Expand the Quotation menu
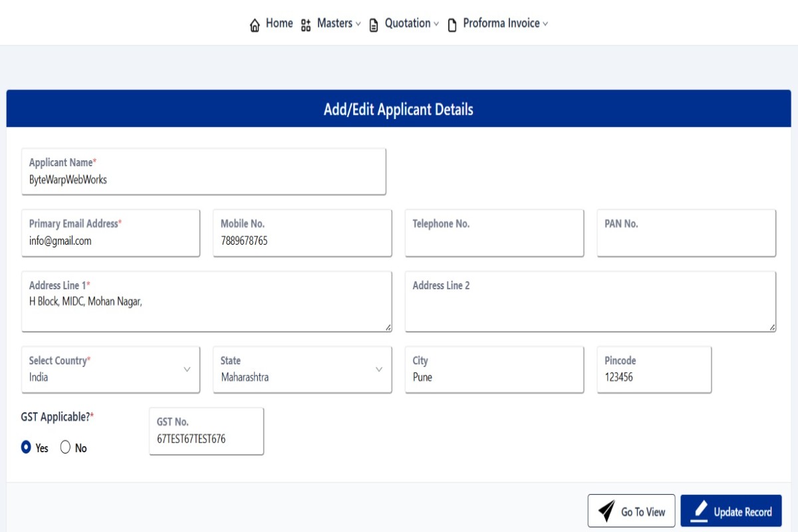The image size is (798, 532). (x=412, y=23)
